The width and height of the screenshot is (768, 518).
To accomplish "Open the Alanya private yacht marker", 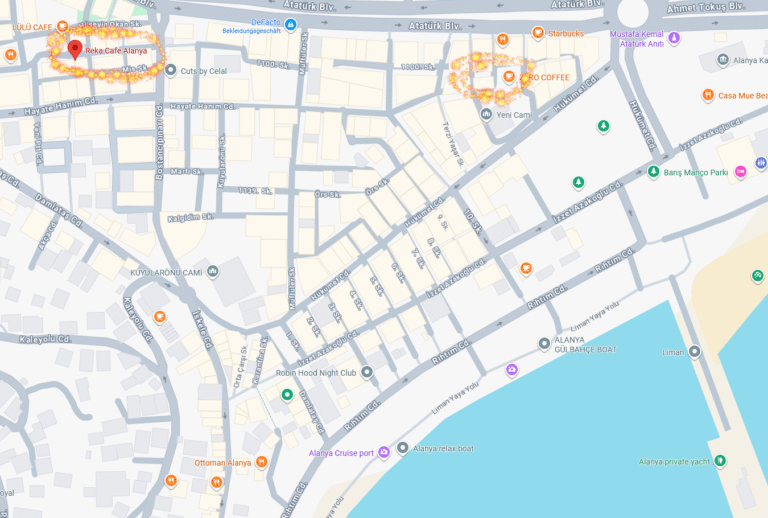I will 720,461.
